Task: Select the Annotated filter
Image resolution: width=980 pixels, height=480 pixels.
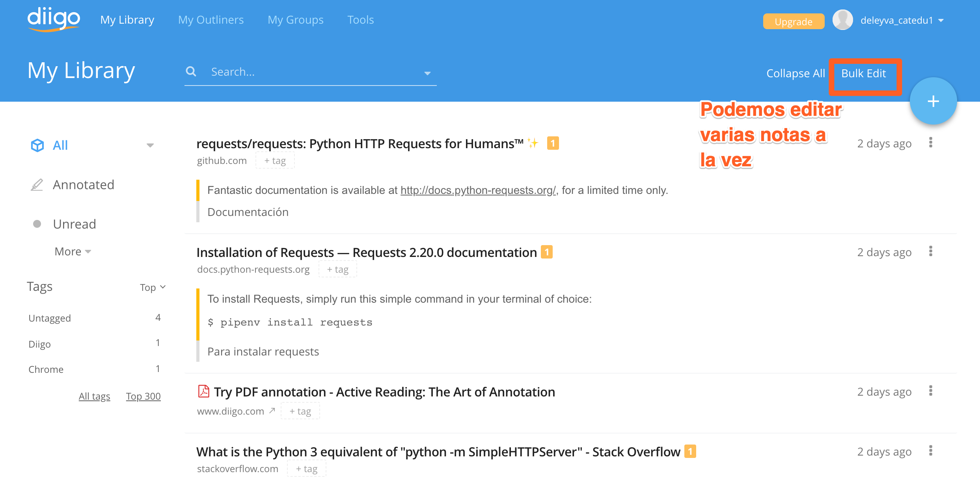Action: click(83, 184)
